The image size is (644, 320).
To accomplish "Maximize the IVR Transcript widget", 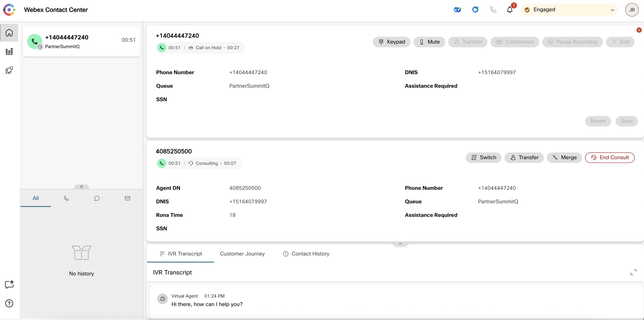I will pos(633,272).
